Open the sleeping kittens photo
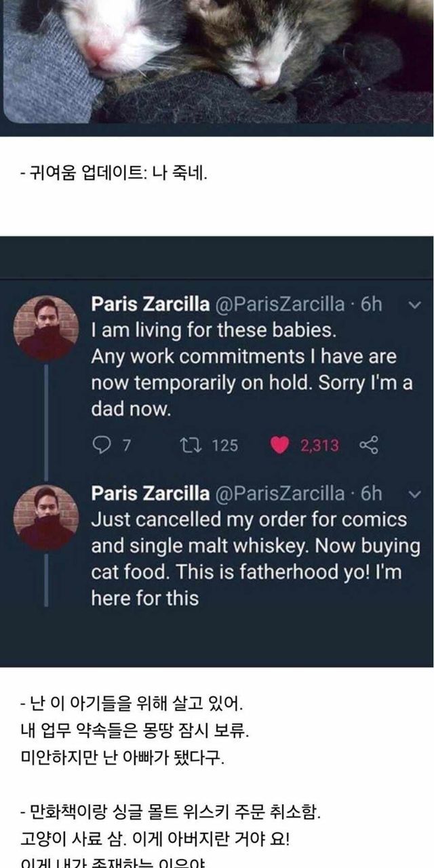 pyautogui.click(x=217, y=61)
